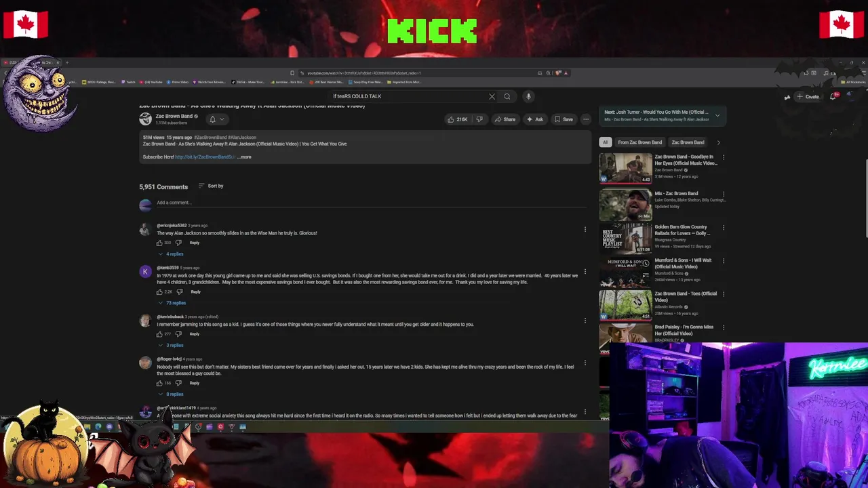The width and height of the screenshot is (868, 488).
Task: Open menu for 'Mix - Zac Brown Band' suggestion
Action: 724,194
